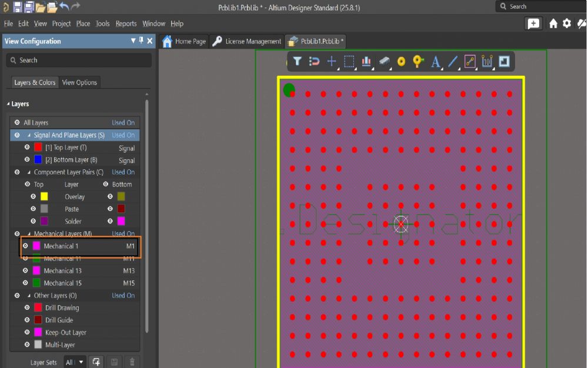The width and height of the screenshot is (588, 368).
Task: Select the Place Via tool
Action: (x=418, y=61)
